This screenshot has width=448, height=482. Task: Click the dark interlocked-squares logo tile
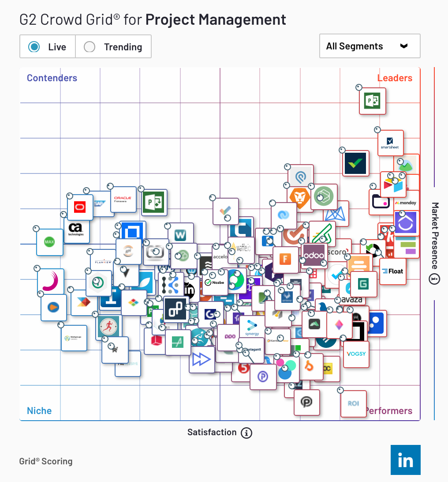tap(175, 309)
